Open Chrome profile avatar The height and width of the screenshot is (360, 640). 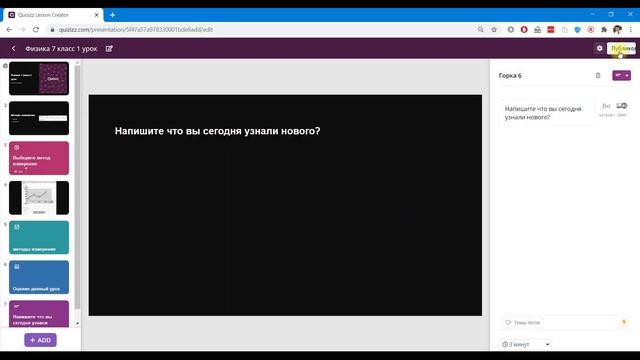click(617, 29)
